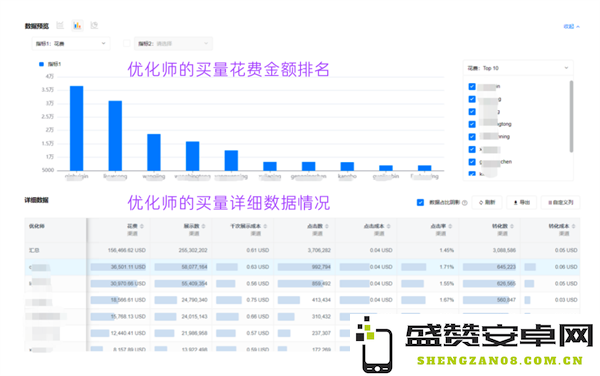
Task: Click the help icon beside 数据占比刷新
Action: [x=465, y=203]
